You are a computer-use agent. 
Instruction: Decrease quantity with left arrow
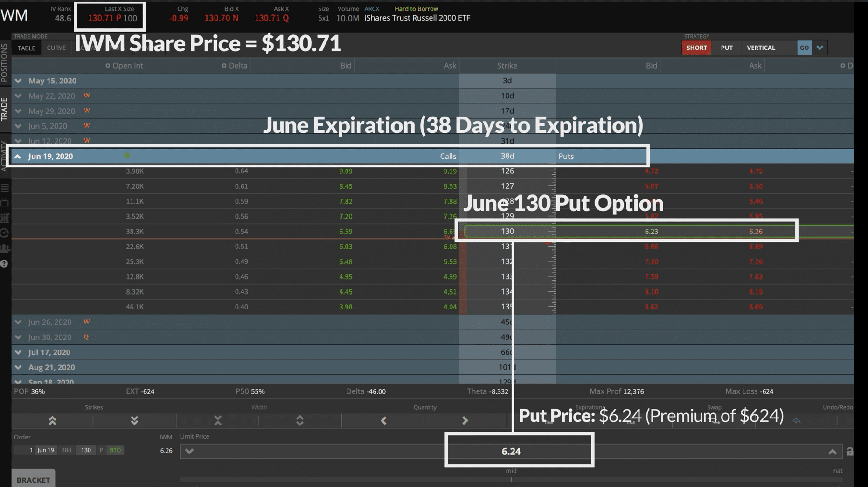(383, 421)
